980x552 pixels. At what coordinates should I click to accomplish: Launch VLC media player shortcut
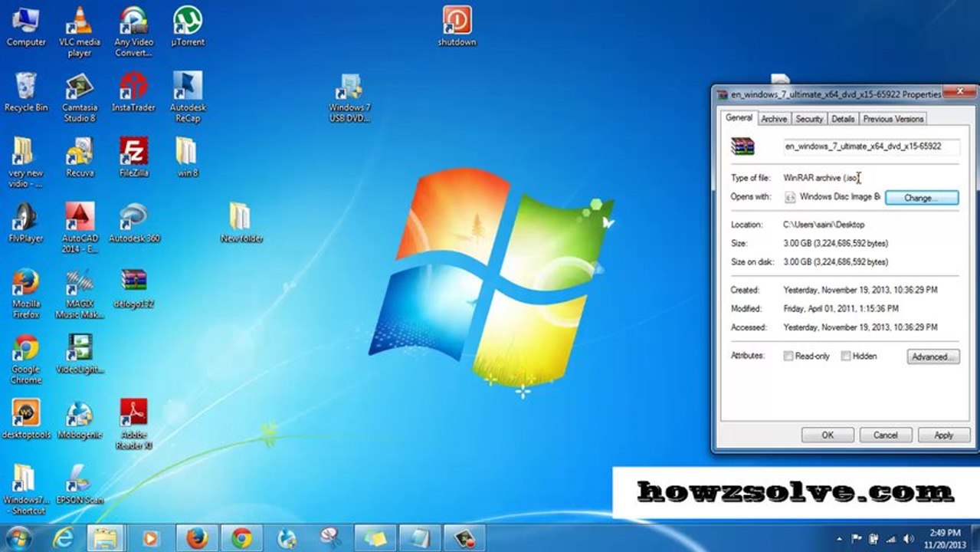point(79,31)
